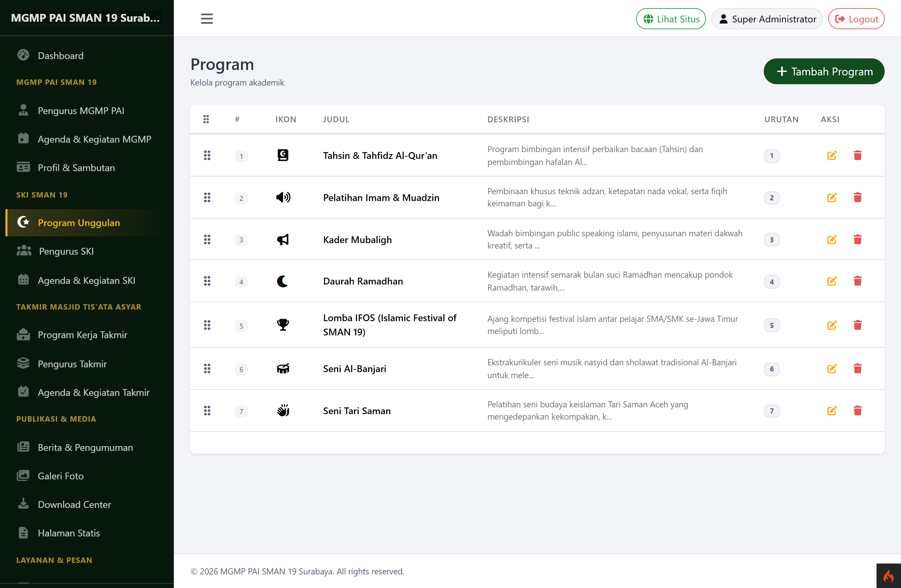Open the Super Administrator user menu
This screenshot has height=588, width=901.
[767, 19]
